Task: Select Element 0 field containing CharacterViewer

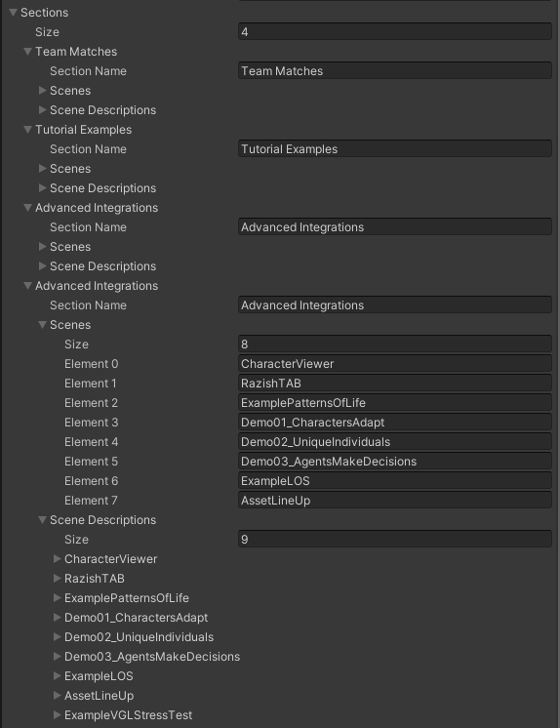Action: click(395, 364)
